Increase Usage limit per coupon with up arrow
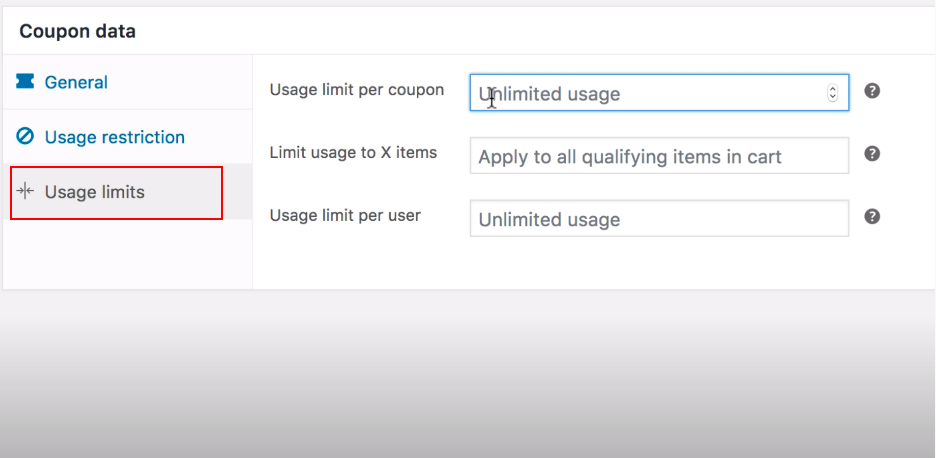Viewport: 936px width, 458px height. point(832,89)
